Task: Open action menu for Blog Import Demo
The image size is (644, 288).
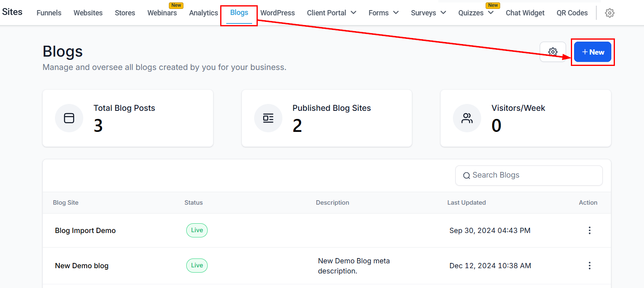Action: click(x=589, y=231)
